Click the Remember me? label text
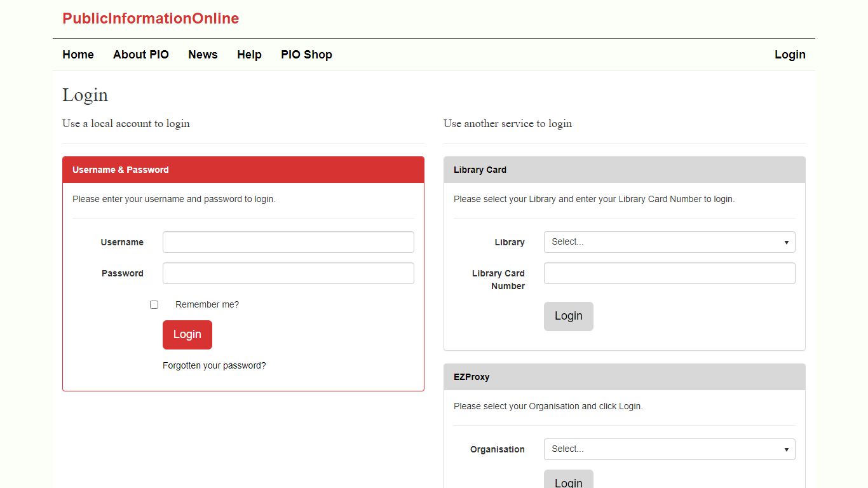This screenshot has height=488, width=868. click(207, 304)
